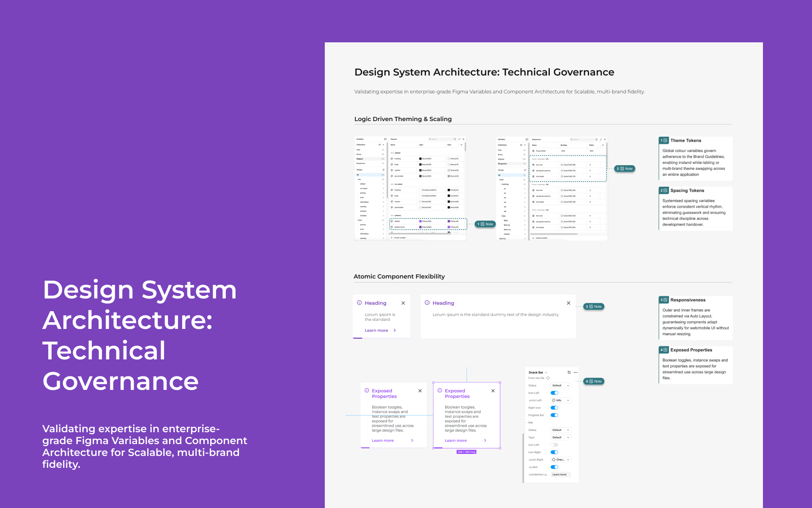The height and width of the screenshot is (508, 812).
Task: Click the Learn more link on the Exposed Properties card
Action: pyautogui.click(x=382, y=440)
